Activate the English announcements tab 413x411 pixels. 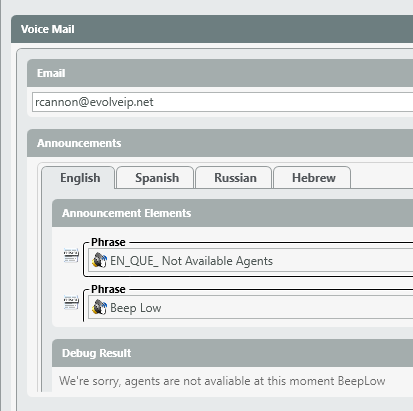pos(80,178)
